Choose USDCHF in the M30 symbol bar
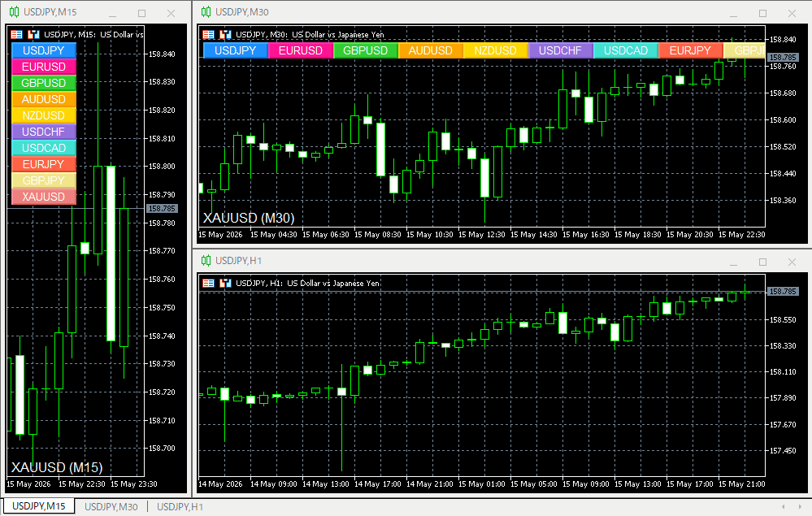 click(560, 50)
